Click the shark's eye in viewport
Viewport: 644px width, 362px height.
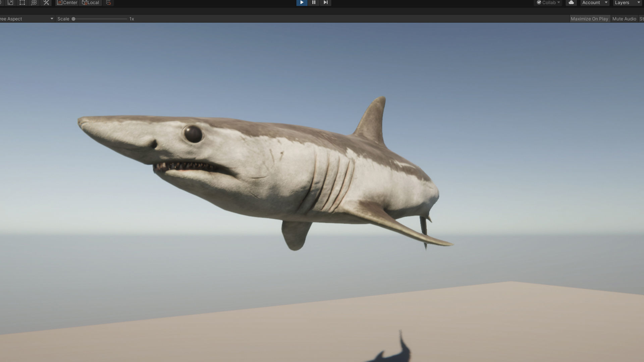(x=193, y=134)
